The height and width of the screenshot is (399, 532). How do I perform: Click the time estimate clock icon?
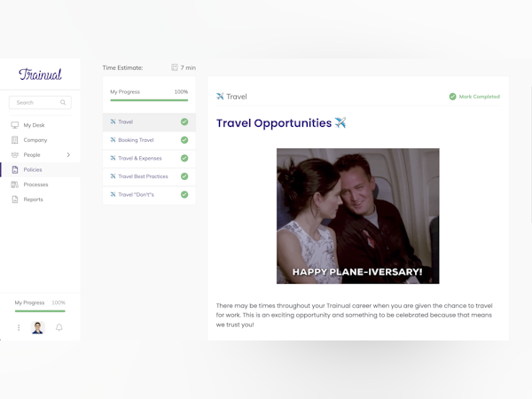175,67
